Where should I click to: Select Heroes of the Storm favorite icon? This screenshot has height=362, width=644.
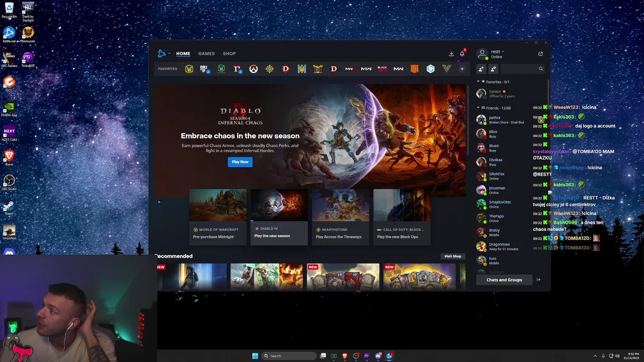click(x=431, y=69)
